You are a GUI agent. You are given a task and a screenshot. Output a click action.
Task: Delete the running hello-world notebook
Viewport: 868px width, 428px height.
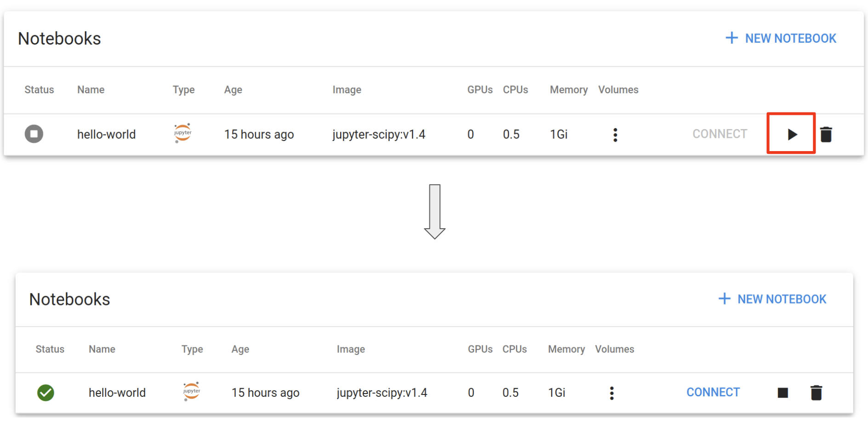click(816, 393)
